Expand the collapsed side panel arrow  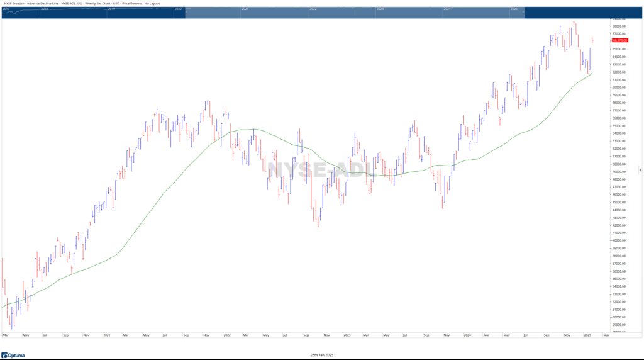[640, 170]
